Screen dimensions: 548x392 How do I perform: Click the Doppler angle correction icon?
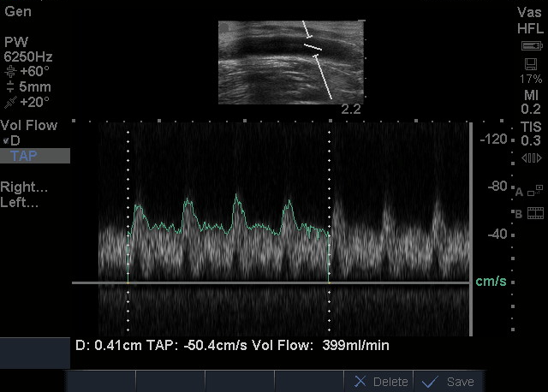click(10, 71)
